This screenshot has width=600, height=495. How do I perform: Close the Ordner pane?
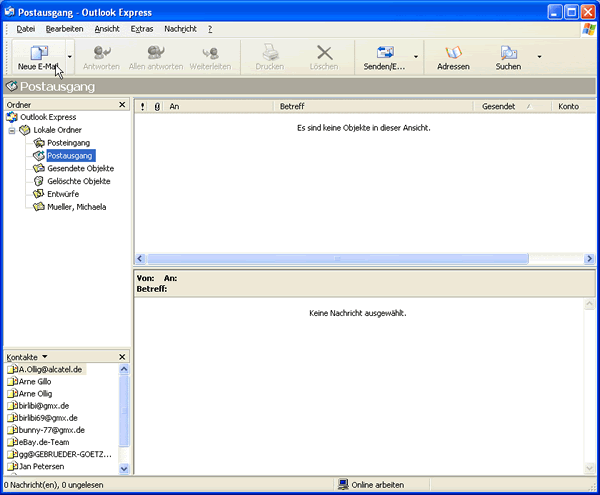(122, 105)
